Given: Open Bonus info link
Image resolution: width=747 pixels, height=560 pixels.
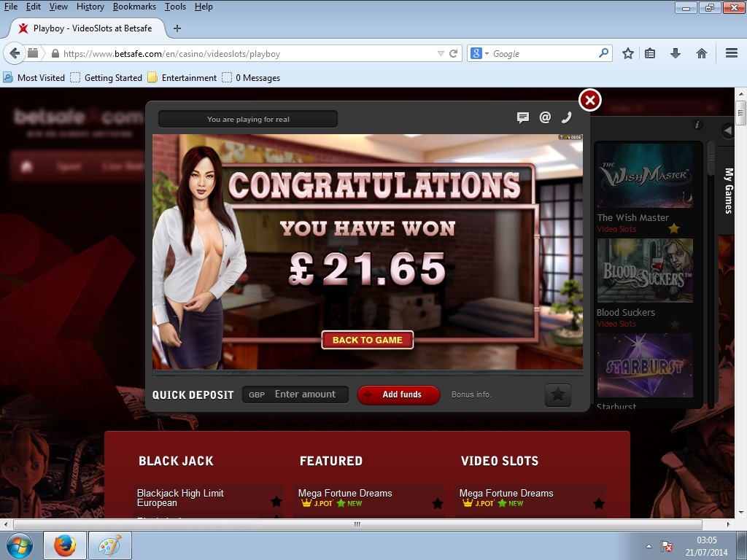Looking at the screenshot, I should click(471, 394).
